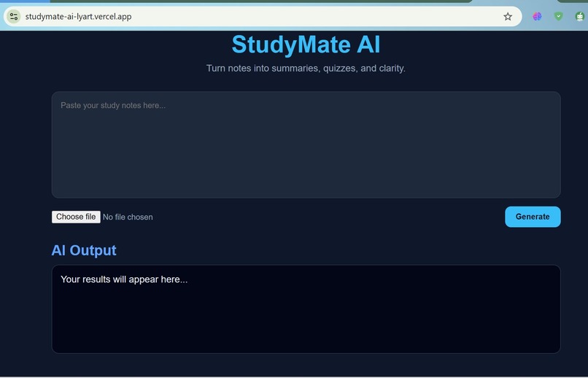588x378 pixels.
Task: Click the 'No file chosen' label
Action: 128,217
